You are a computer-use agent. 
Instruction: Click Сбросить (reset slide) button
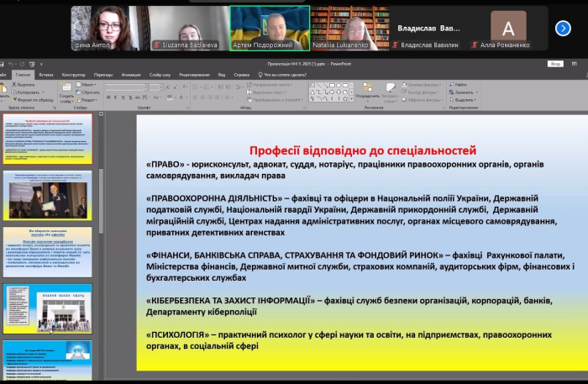pyautogui.click(x=87, y=92)
